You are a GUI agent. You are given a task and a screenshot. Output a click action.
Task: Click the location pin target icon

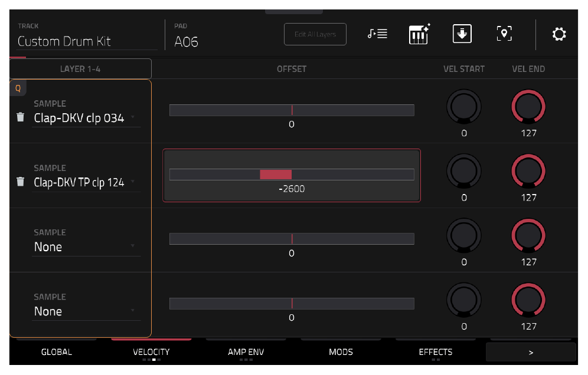click(x=504, y=34)
